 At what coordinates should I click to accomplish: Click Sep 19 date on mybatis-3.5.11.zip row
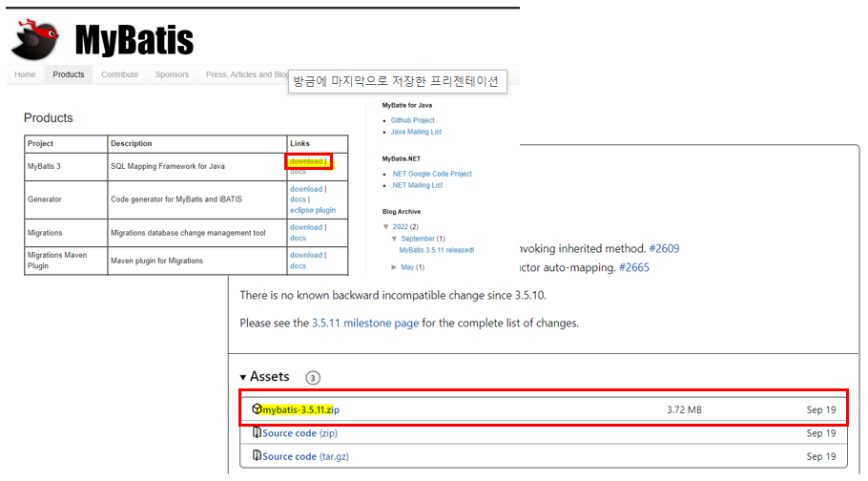(x=821, y=409)
